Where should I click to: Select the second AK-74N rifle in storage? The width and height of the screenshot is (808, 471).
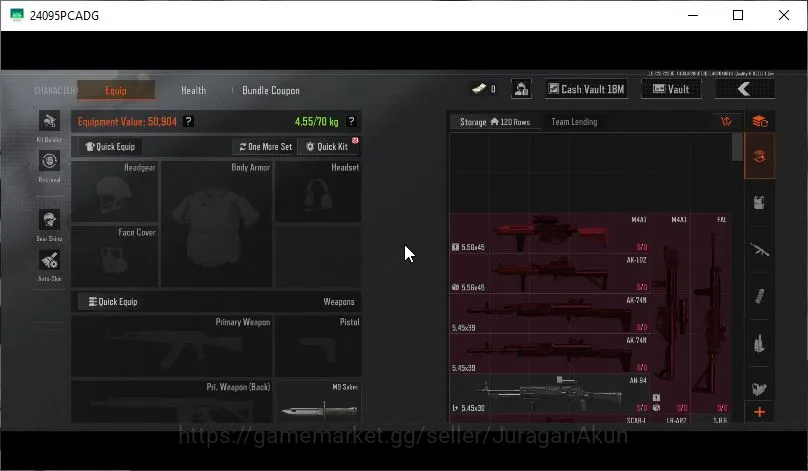click(x=549, y=354)
